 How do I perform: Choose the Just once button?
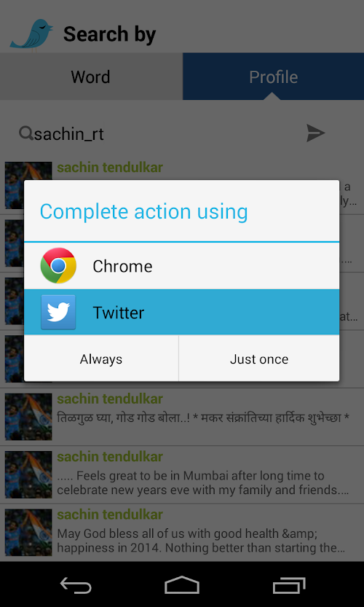coord(259,359)
